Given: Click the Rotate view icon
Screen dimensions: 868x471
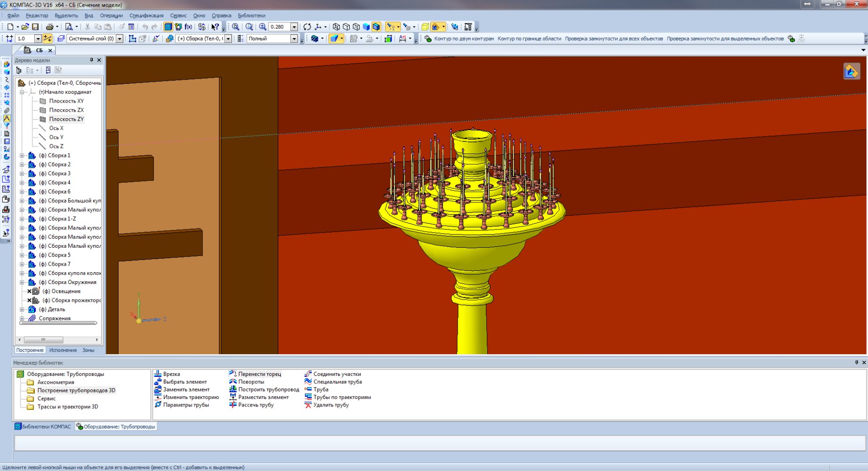Looking at the screenshot, I should pyautogui.click(x=307, y=27).
